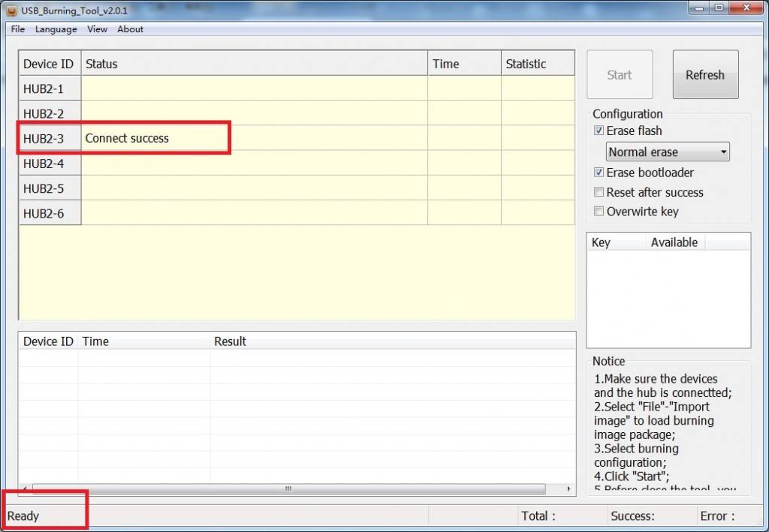Click the USB Burning Tool app icon

11,9
